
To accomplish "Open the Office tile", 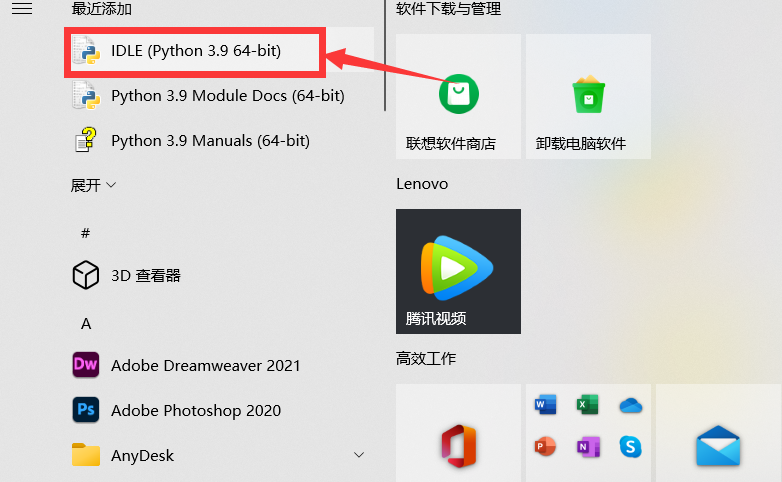I will 458,433.
